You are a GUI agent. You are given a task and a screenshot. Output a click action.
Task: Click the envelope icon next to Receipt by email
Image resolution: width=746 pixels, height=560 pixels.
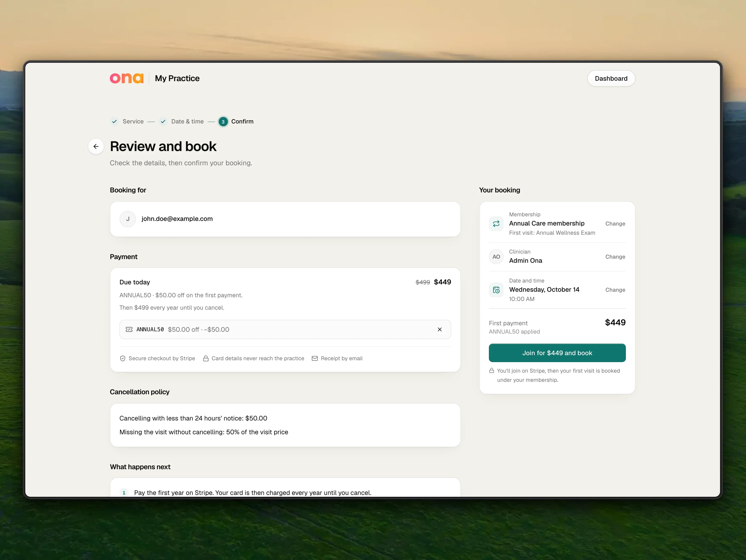[x=315, y=358]
